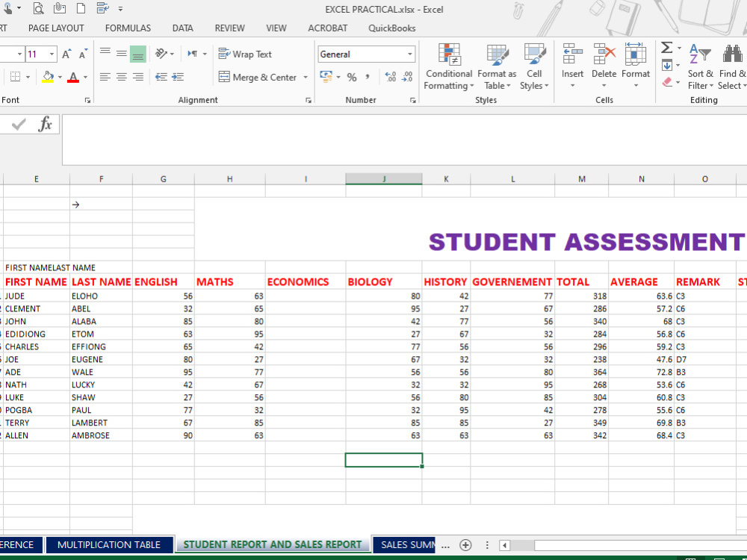The height and width of the screenshot is (560, 747).
Task: Open font size 11 dropdown
Action: tap(52, 55)
